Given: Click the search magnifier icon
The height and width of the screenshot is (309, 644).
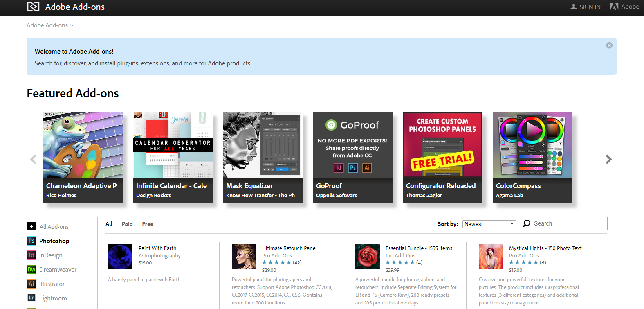Looking at the screenshot, I should point(527,223).
